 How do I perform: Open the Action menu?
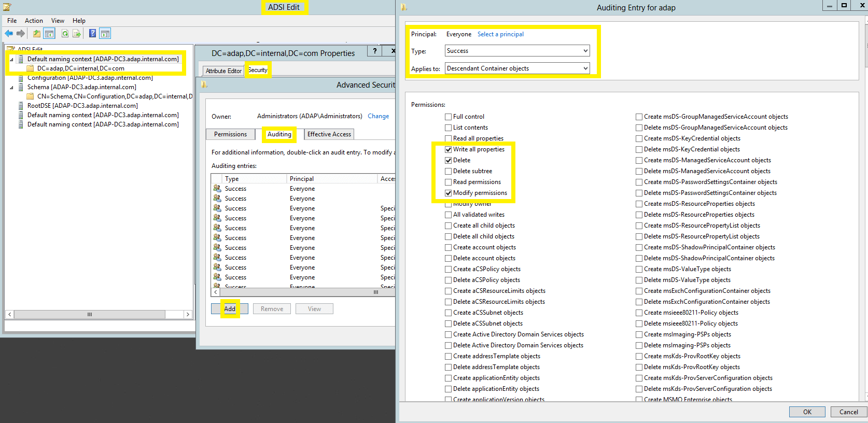click(x=34, y=21)
